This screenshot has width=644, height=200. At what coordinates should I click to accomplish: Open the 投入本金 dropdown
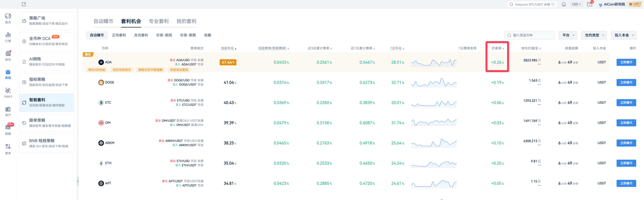point(624,35)
